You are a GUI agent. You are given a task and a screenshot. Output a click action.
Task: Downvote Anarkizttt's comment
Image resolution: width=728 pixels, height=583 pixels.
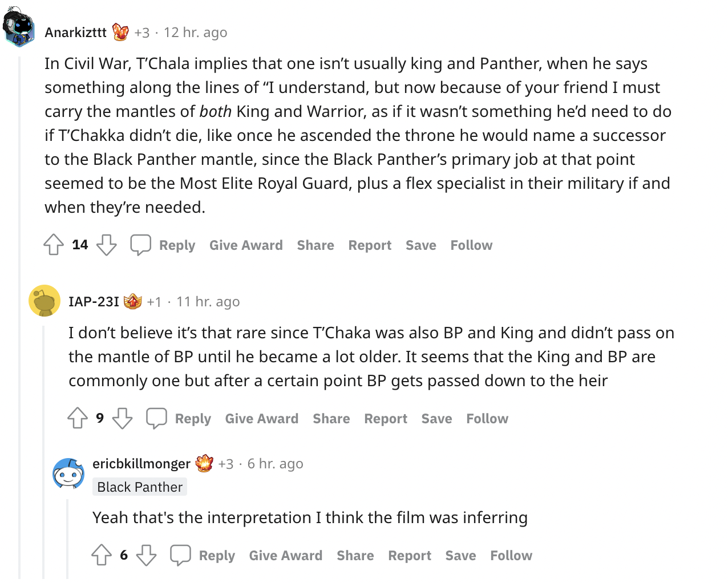[x=106, y=245]
